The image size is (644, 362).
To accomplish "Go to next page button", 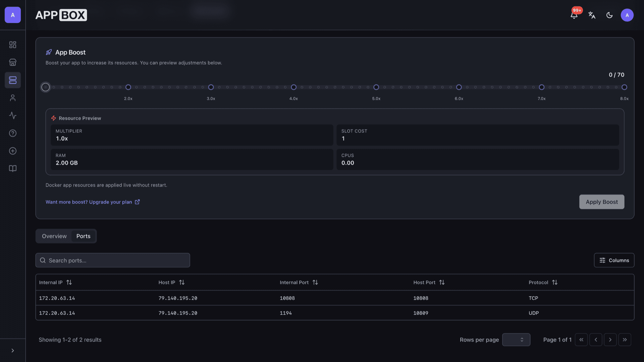I will [x=610, y=340].
